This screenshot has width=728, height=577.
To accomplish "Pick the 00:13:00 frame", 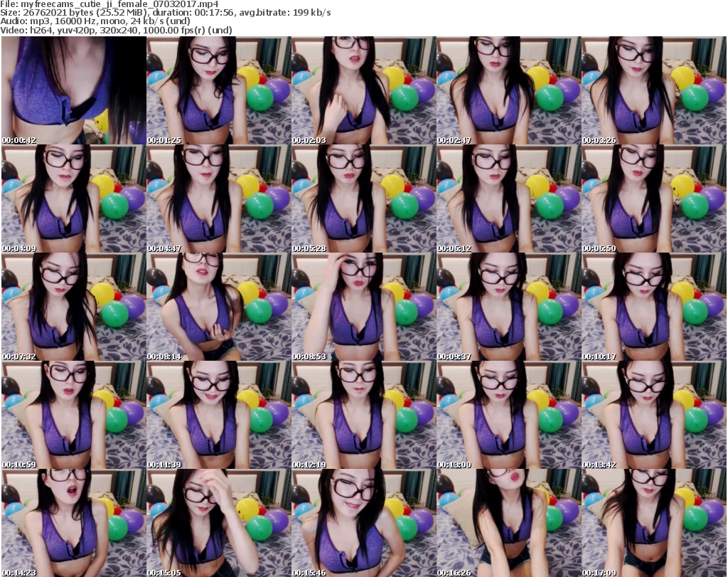I will (509, 415).
